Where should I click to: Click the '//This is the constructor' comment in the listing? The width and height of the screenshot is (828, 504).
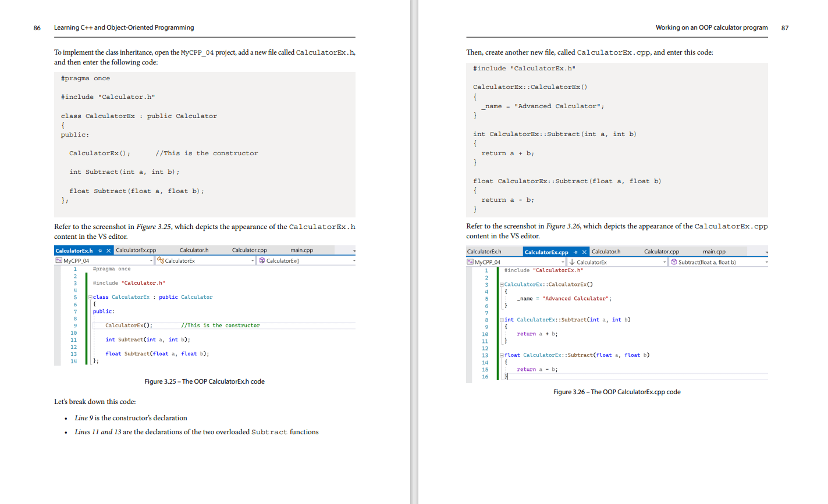(207, 153)
